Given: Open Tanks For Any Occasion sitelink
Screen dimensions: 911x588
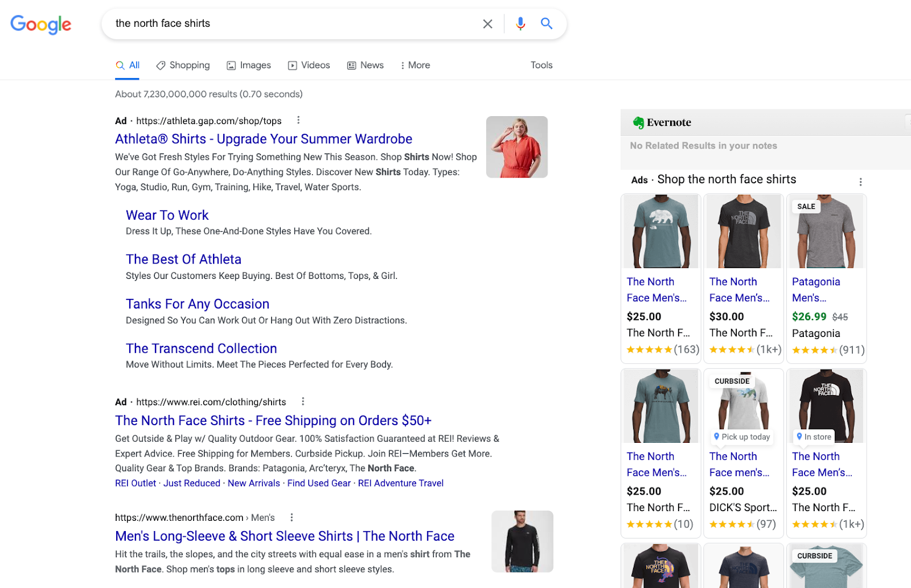Looking at the screenshot, I should [198, 304].
